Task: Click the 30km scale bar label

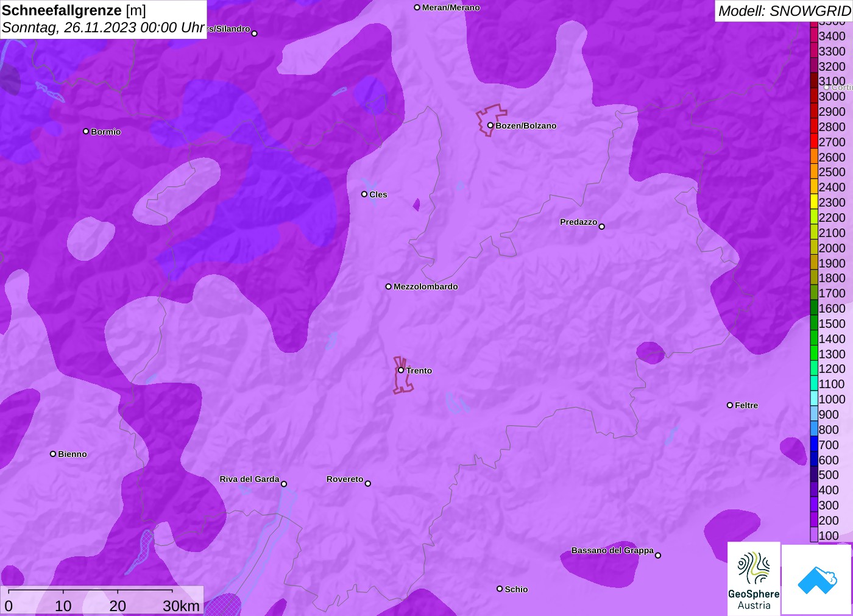Action: click(x=181, y=606)
